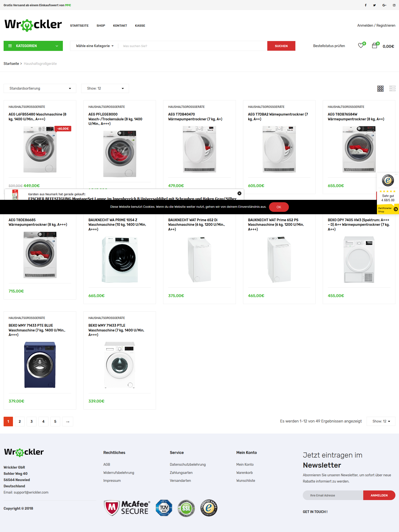399x532 pixels.
Task: Go to results page 3
Action: click(x=31, y=421)
